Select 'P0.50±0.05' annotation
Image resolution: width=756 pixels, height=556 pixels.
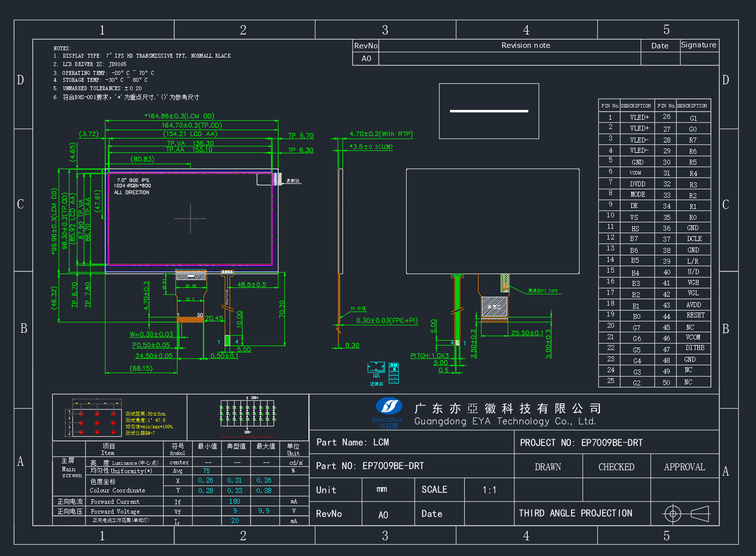[x=151, y=345]
